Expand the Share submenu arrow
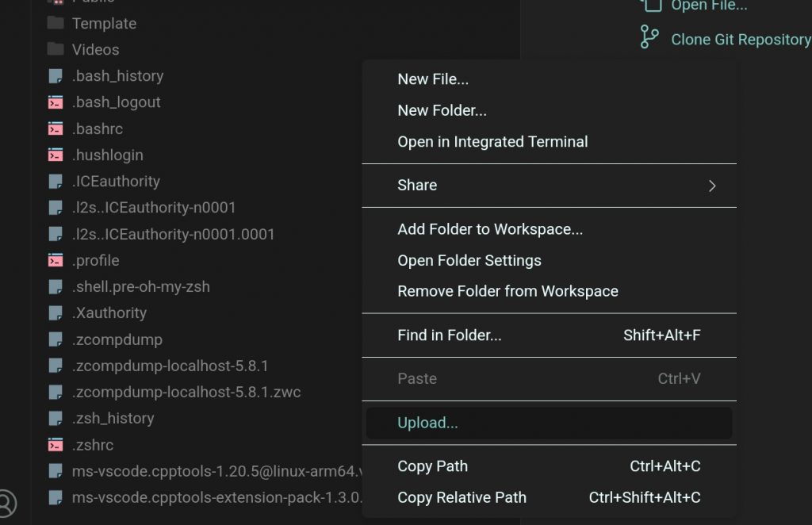The width and height of the screenshot is (812, 525). 711,186
